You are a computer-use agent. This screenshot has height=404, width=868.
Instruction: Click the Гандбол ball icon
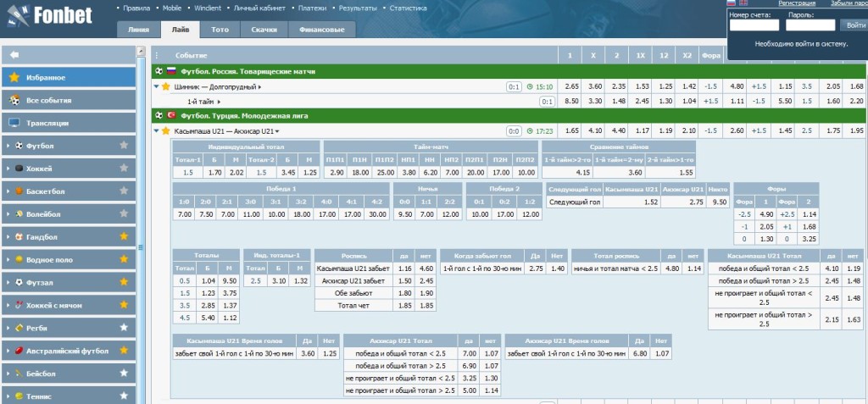[19, 237]
